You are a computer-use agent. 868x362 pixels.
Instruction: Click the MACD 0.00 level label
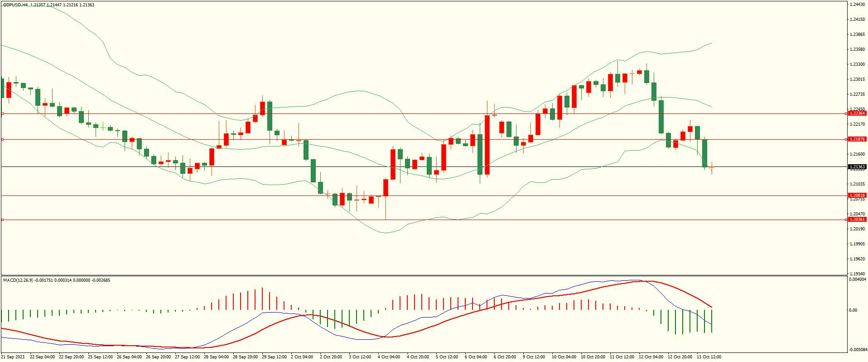click(853, 310)
